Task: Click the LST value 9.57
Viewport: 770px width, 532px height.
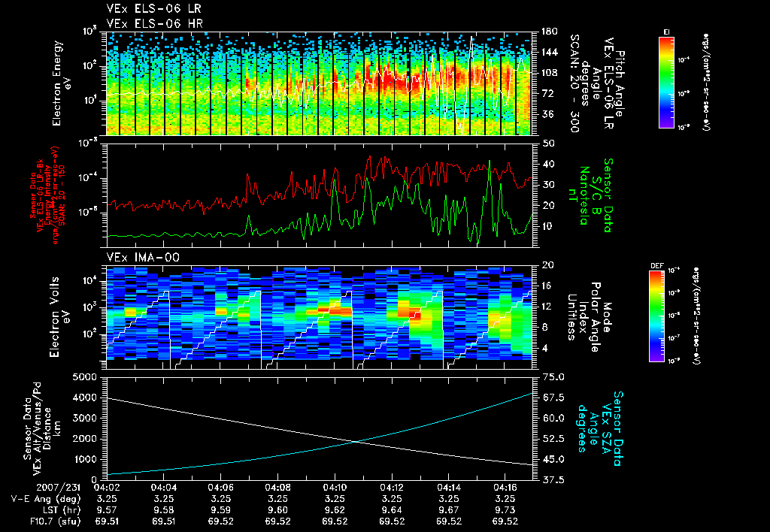Action: [x=107, y=510]
